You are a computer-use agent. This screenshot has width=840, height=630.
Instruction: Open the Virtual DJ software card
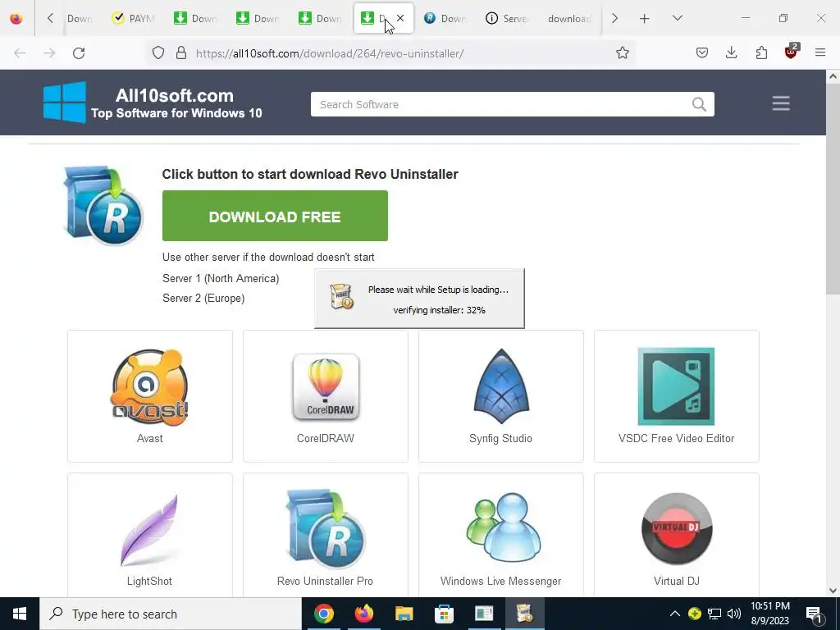pos(677,535)
